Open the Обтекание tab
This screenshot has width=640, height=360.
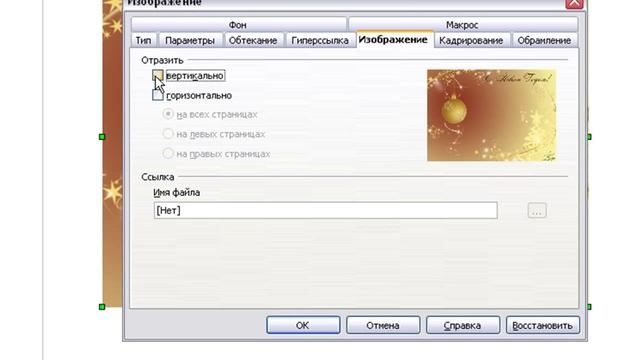click(253, 40)
